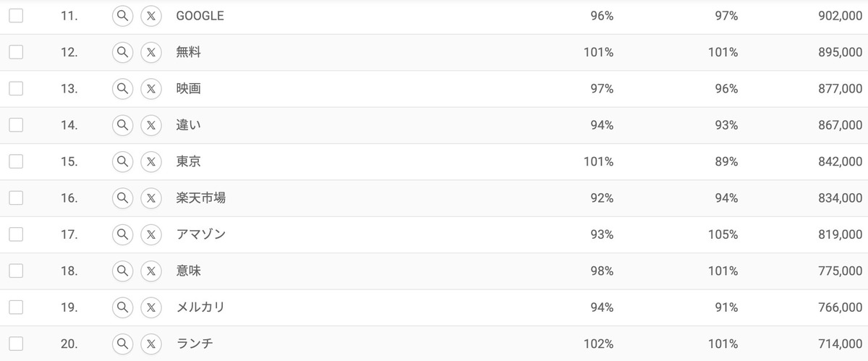868x361 pixels.
Task: Search the keyword 映画 via magnifier icon
Action: point(123,88)
